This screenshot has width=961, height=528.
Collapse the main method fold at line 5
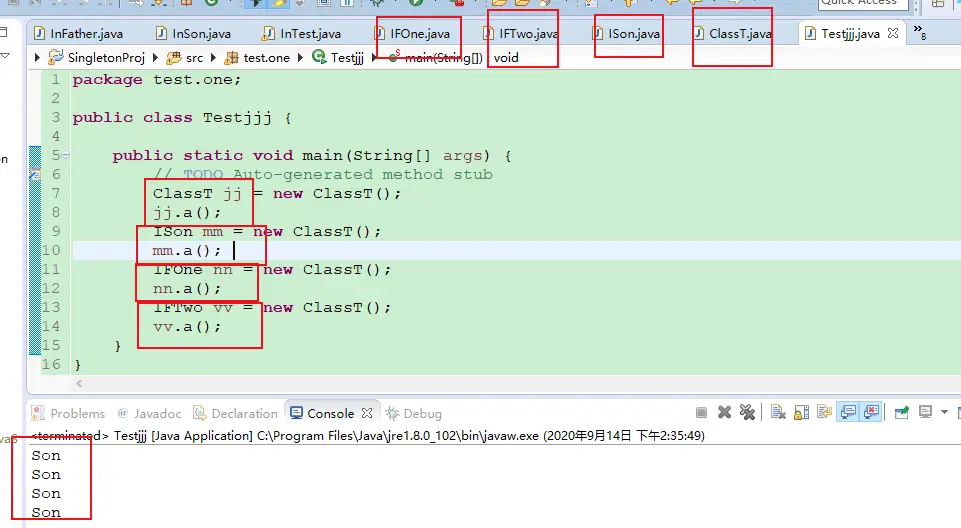click(x=66, y=155)
